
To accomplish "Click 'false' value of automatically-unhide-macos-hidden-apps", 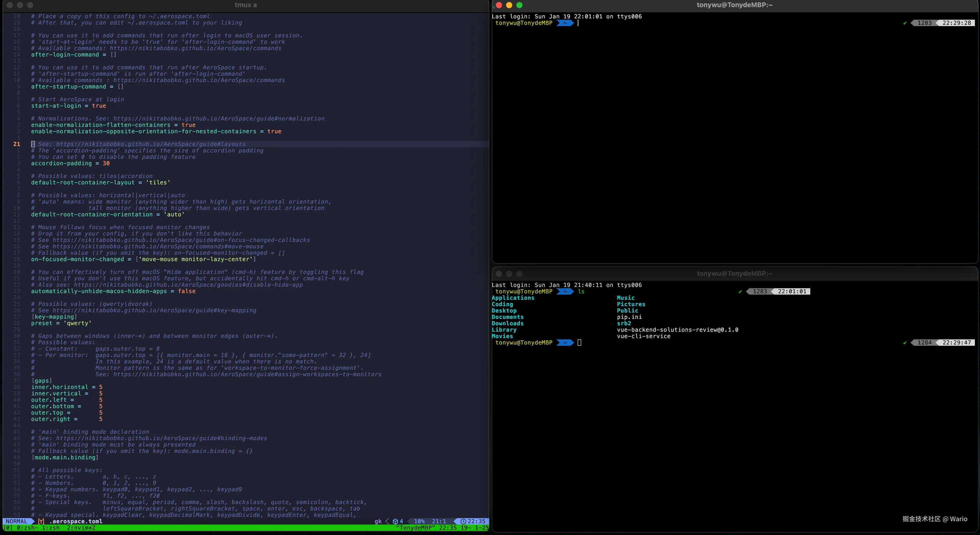I will [x=186, y=291].
